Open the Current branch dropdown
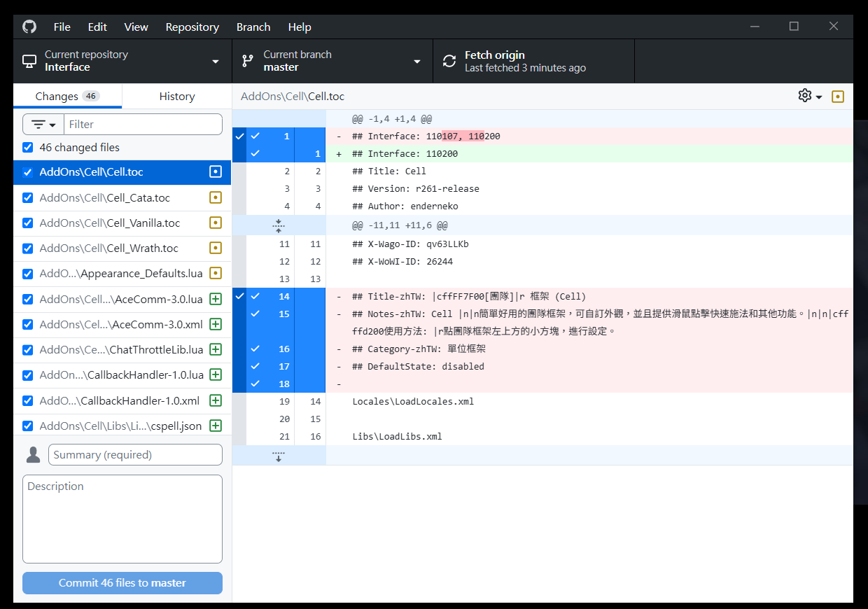The image size is (868, 609). pos(332,61)
